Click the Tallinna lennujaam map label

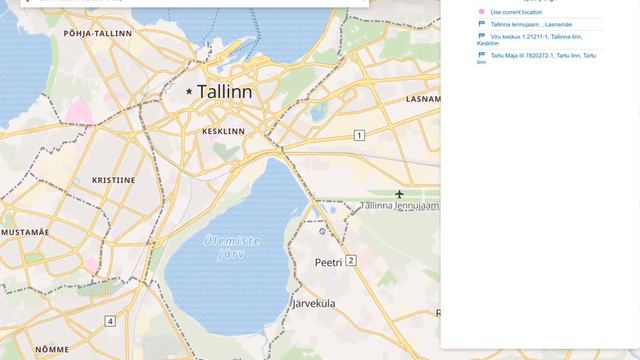point(400,206)
